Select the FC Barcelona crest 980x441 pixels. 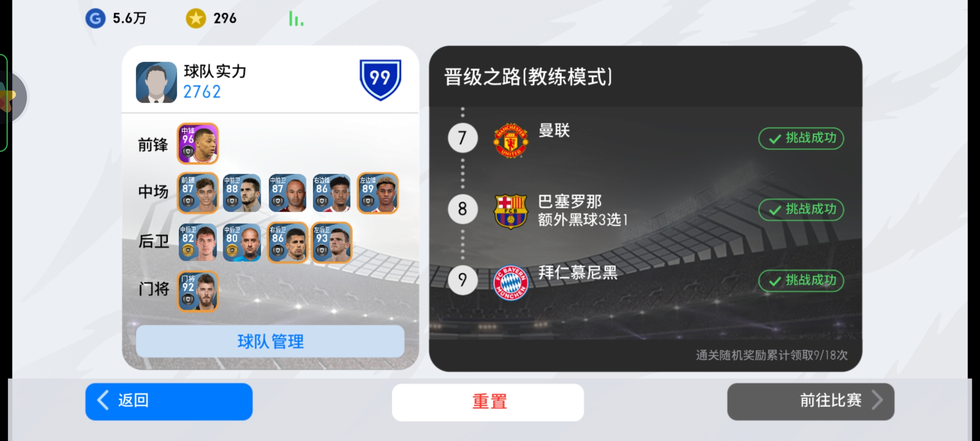point(511,211)
